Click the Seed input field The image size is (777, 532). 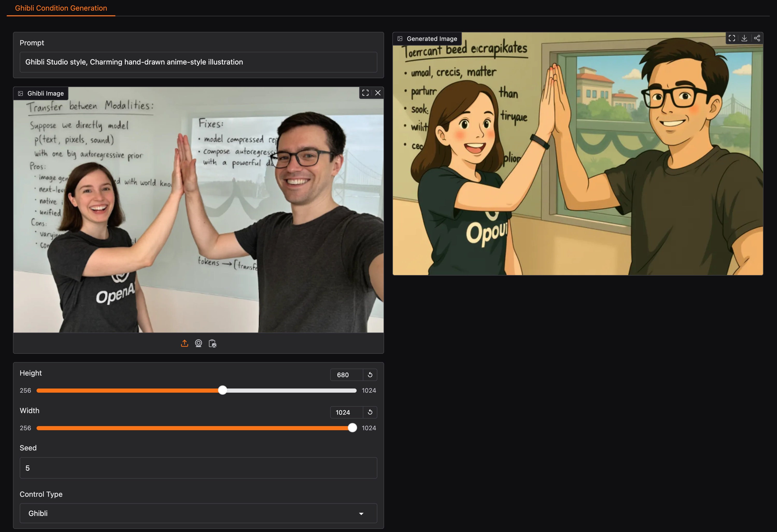pyautogui.click(x=198, y=468)
